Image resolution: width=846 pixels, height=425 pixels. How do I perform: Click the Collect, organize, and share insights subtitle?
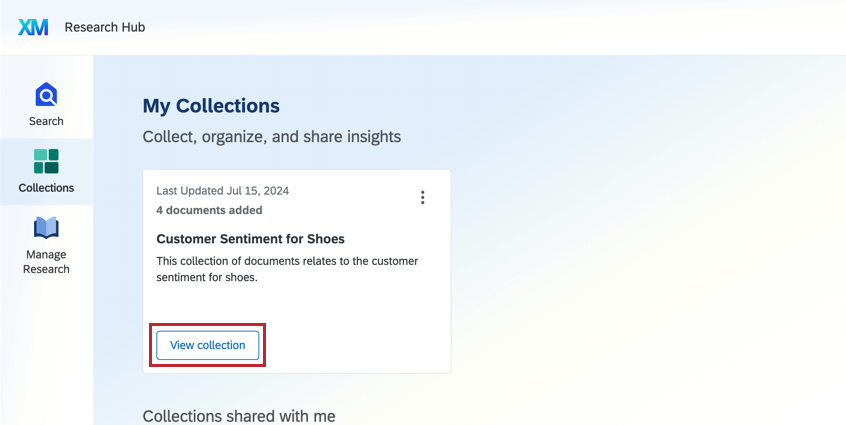coord(271,136)
